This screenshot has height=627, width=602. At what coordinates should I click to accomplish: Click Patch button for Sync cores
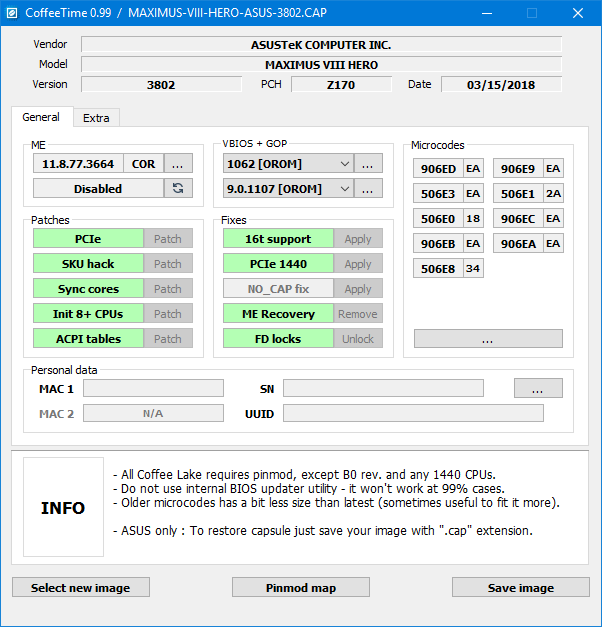point(168,289)
